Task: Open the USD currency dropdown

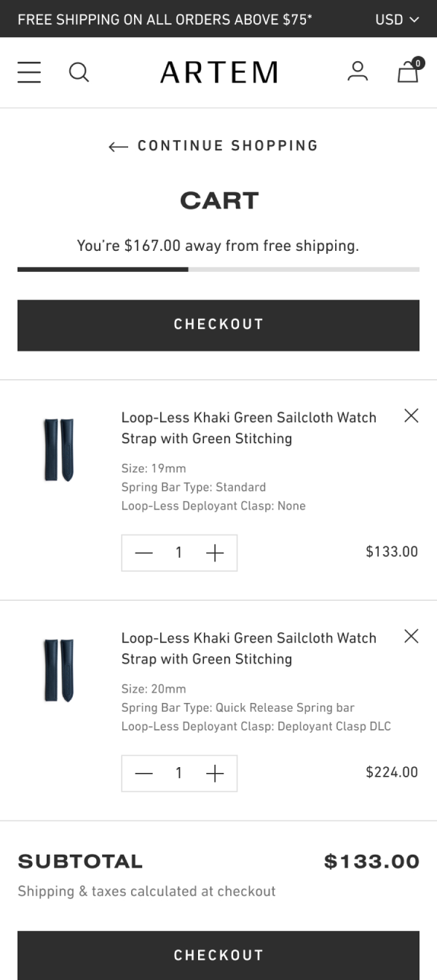Action: tap(397, 19)
